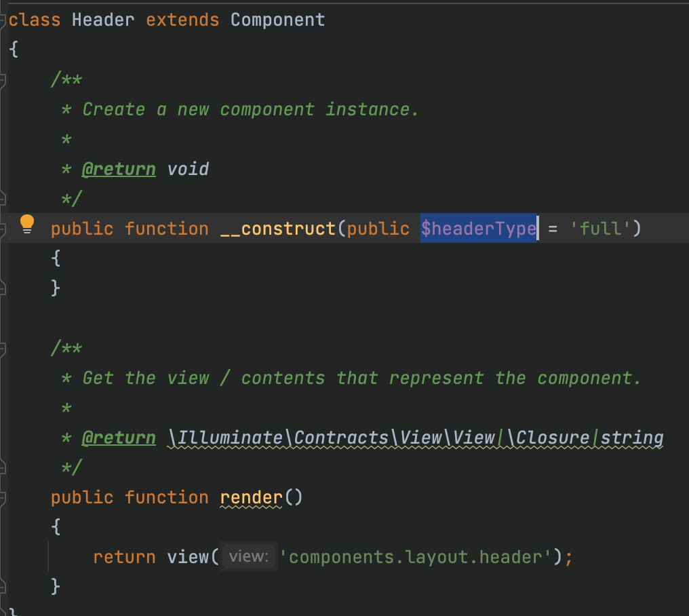This screenshot has width=689, height=616.
Task: Click the yellow lightbulb intention icon
Action: click(x=27, y=224)
